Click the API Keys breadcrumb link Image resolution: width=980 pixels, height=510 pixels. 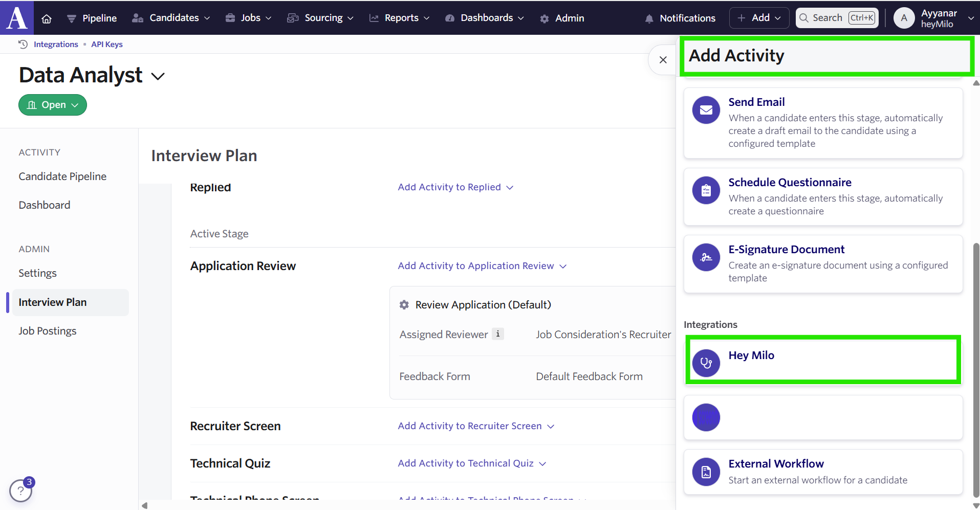pyautogui.click(x=107, y=45)
